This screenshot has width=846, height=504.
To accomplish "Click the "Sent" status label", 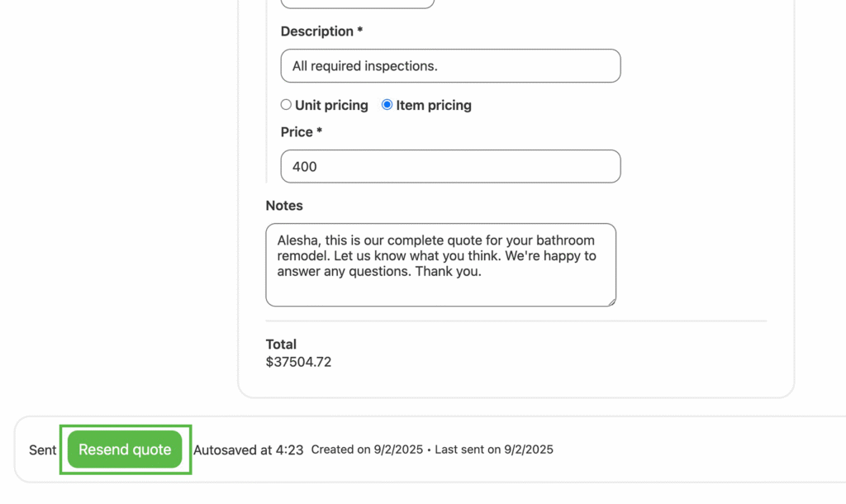I will pyautogui.click(x=43, y=450).
